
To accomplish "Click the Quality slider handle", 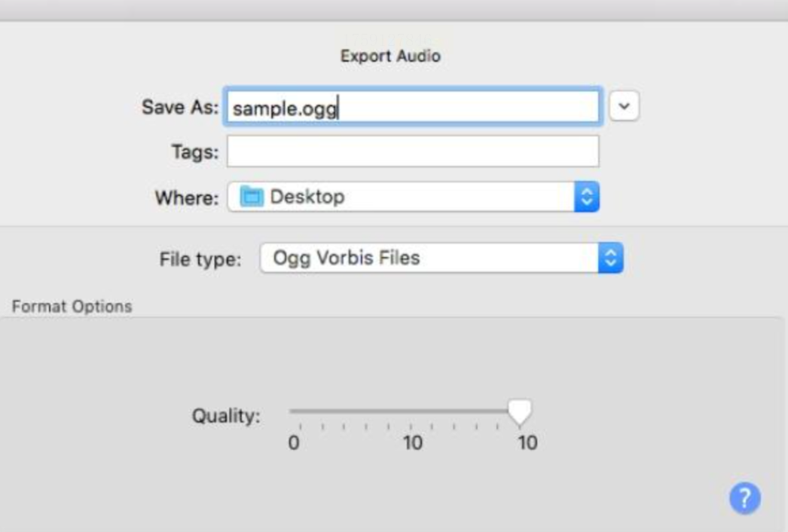I will point(519,411).
